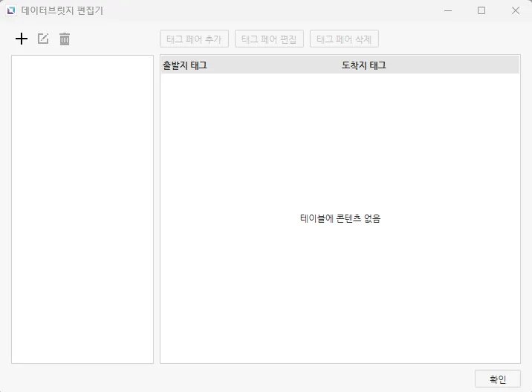Click the trash can delete icon
Screen dimensions: 532x392
(x=65, y=39)
